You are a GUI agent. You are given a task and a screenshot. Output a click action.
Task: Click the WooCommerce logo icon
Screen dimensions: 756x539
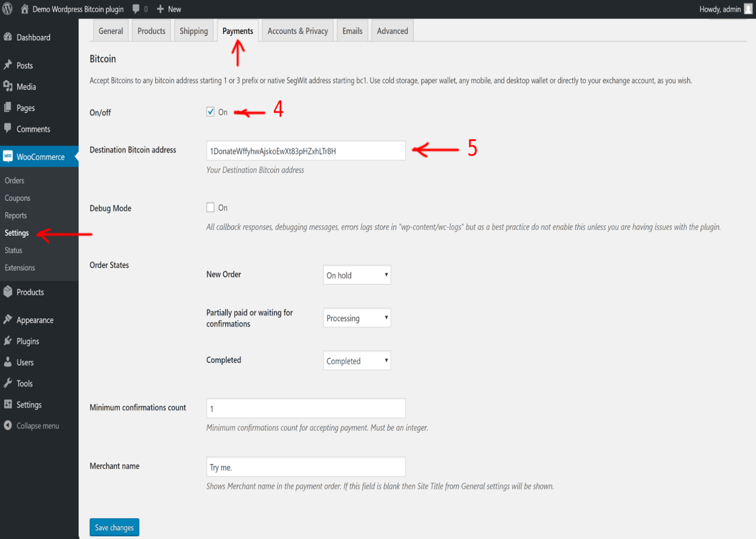coord(8,156)
